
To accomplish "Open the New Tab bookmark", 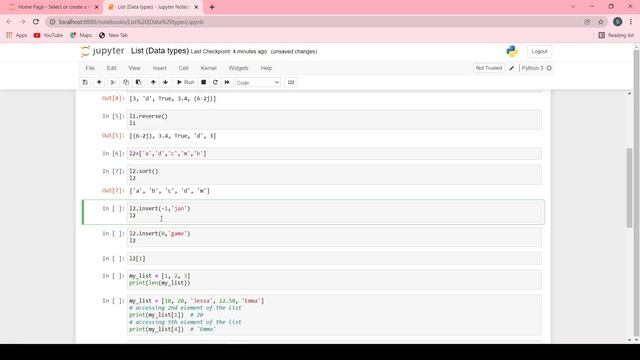I will pos(113,36).
